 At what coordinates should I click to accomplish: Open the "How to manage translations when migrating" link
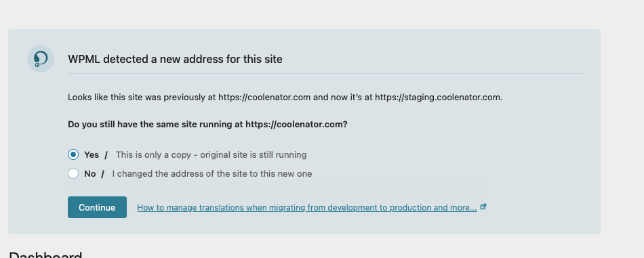pyautogui.click(x=307, y=207)
